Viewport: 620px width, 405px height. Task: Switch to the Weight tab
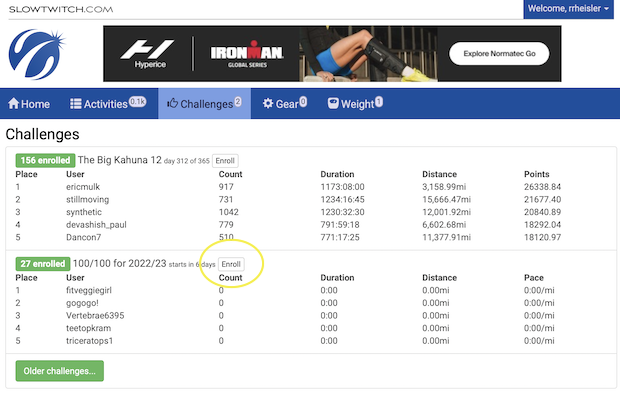357,104
